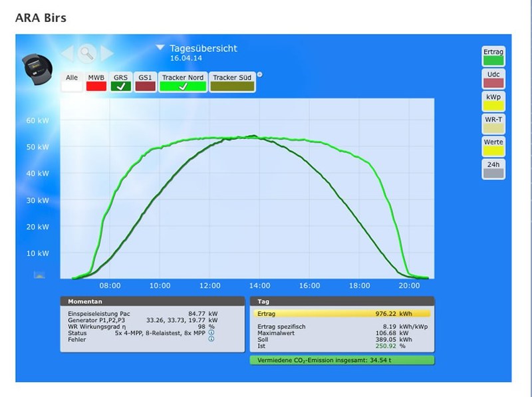Click the date 16.04.14
The width and height of the screenshot is (532, 397).
pyautogui.click(x=186, y=58)
